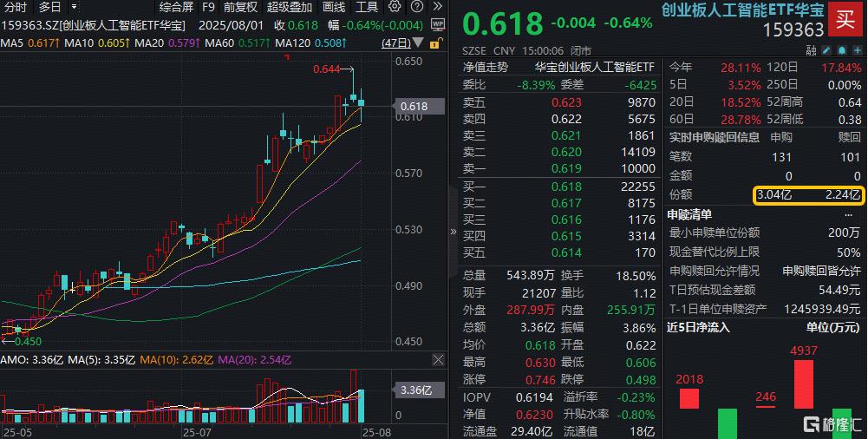Click 20日 return 18.52%
This screenshot has height=439, width=868.
pyautogui.click(x=741, y=102)
